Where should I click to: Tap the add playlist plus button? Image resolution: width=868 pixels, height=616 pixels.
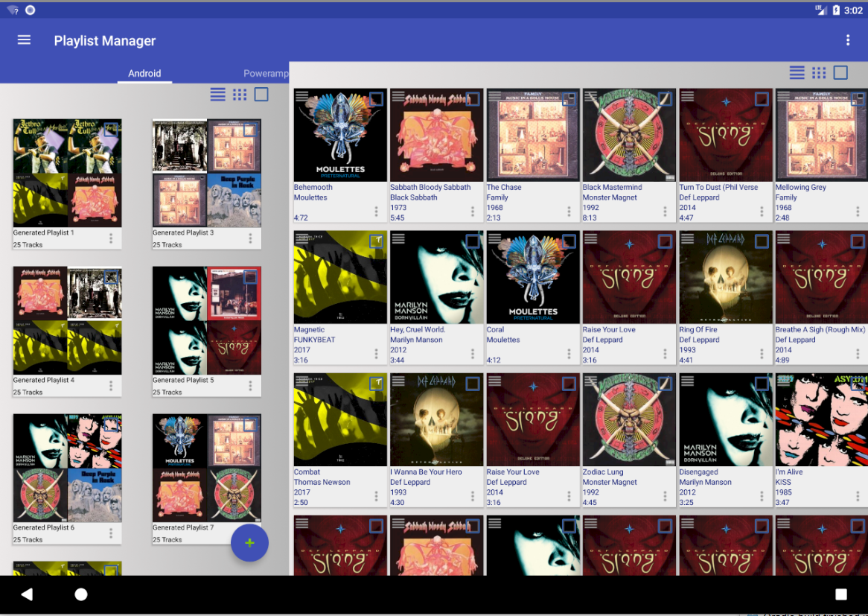pos(249,543)
